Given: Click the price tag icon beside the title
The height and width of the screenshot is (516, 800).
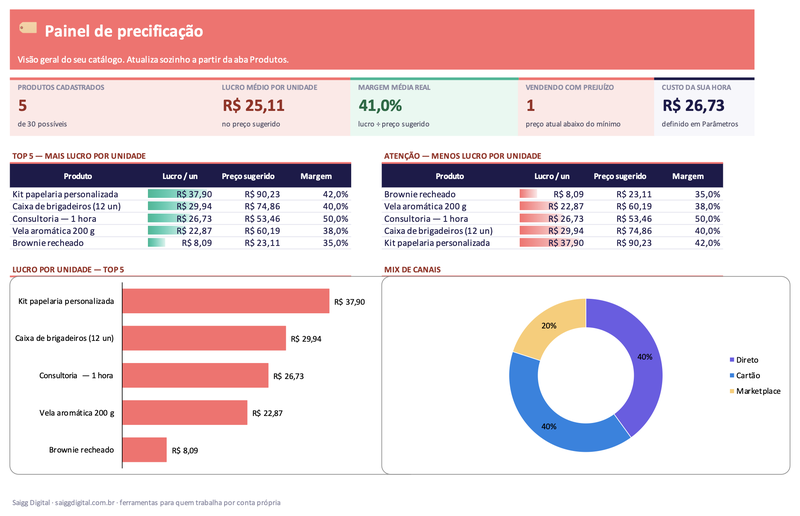Looking at the screenshot, I should (28, 28).
